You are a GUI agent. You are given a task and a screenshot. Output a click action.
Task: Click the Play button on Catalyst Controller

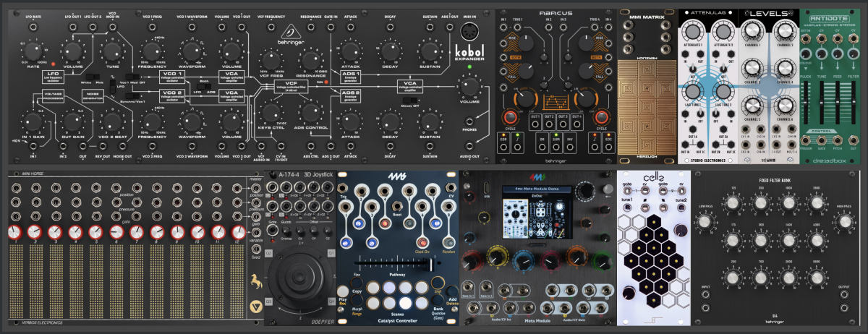[x=342, y=291]
